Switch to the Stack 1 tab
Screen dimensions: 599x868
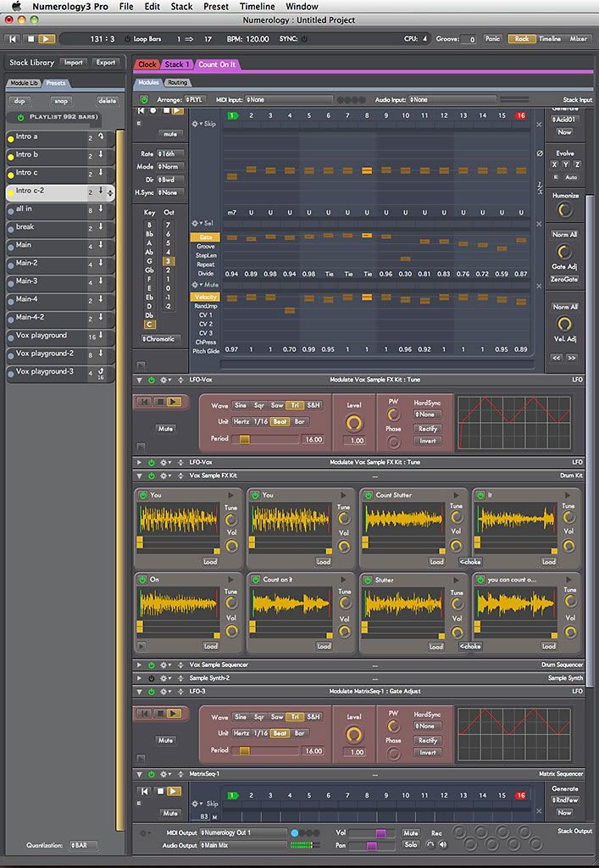click(x=176, y=64)
